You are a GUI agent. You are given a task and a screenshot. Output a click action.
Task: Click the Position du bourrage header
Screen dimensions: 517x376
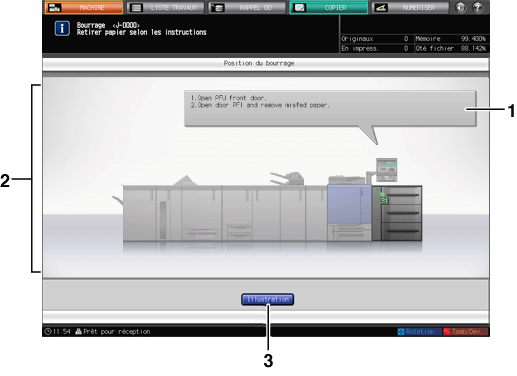click(x=259, y=63)
